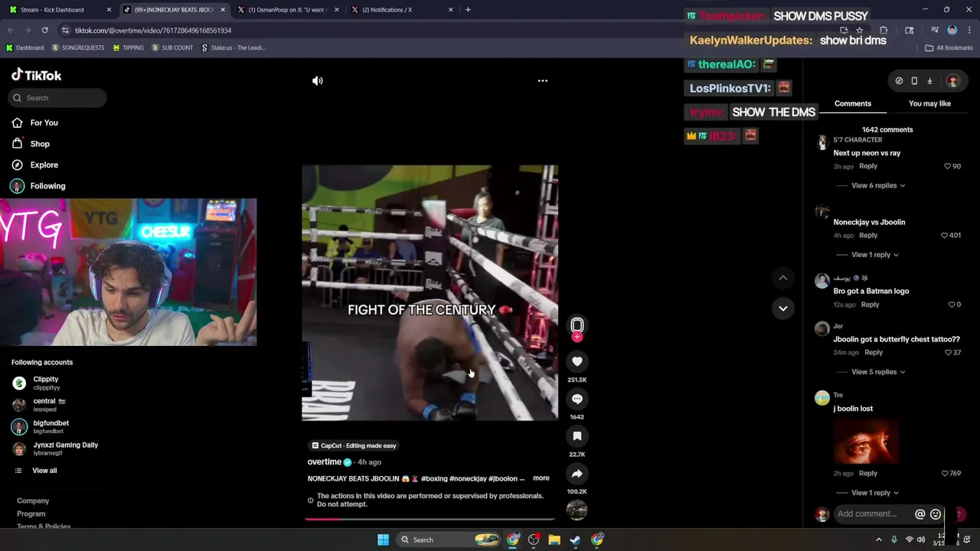Viewport: 980px width, 551px height.
Task: Open the three-dot options menu above the video
Action: [543, 80]
